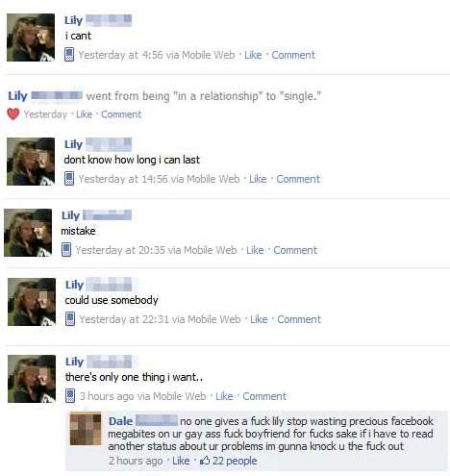Screen dimensions: 450x476
Task: Comment on 'there's only one thing i want..'
Action: [x=264, y=396]
